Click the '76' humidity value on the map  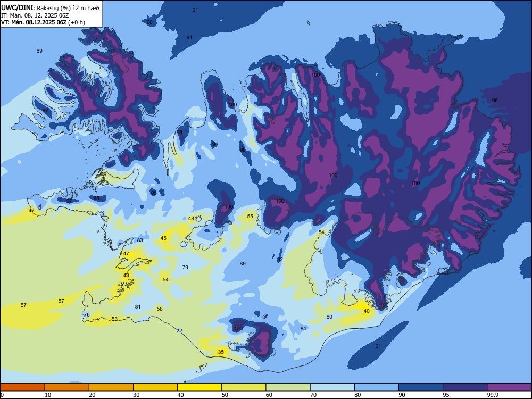[x=87, y=314]
